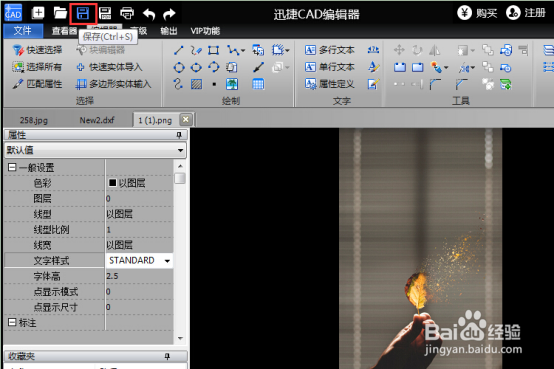
Task: Collapse the 标注 section
Action: click(x=12, y=322)
